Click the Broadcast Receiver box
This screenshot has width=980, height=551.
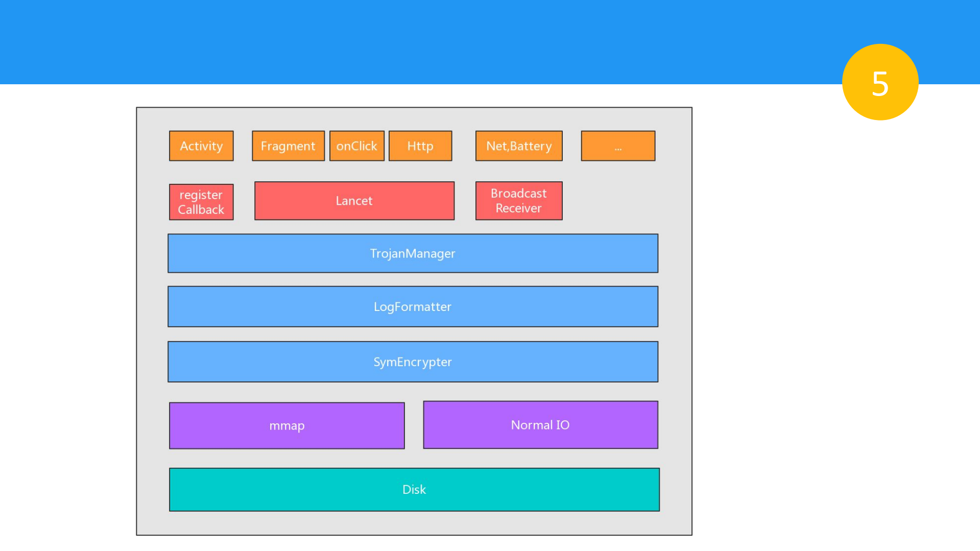[518, 201]
